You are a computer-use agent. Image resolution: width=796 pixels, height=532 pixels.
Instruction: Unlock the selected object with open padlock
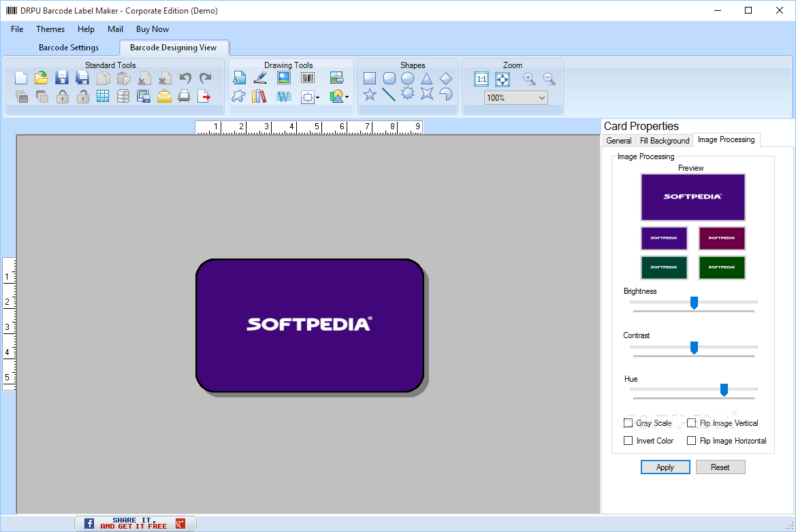[x=83, y=97]
